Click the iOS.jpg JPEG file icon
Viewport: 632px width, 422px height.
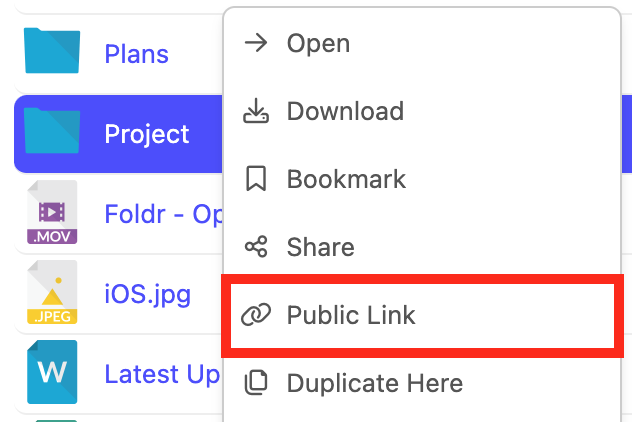pyautogui.click(x=52, y=295)
